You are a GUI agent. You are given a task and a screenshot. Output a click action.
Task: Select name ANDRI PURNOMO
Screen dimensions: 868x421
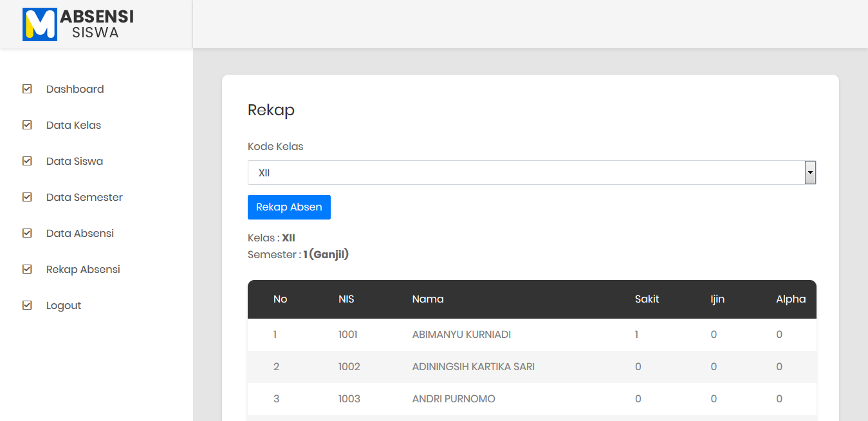pos(454,399)
